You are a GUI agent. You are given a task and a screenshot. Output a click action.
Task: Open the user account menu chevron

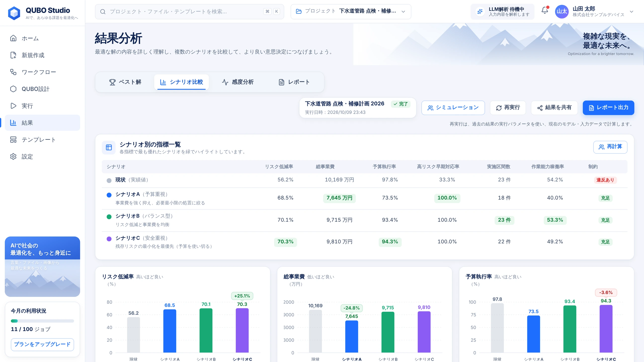pyautogui.click(x=631, y=12)
